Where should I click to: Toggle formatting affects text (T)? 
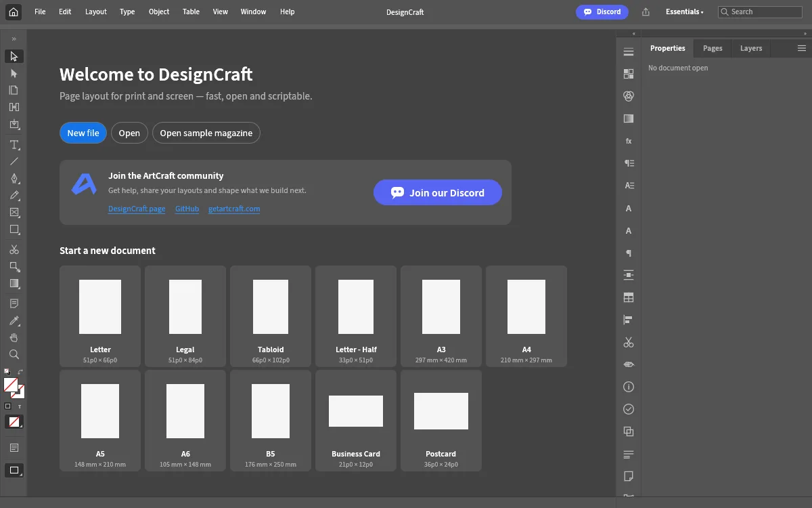(x=20, y=406)
